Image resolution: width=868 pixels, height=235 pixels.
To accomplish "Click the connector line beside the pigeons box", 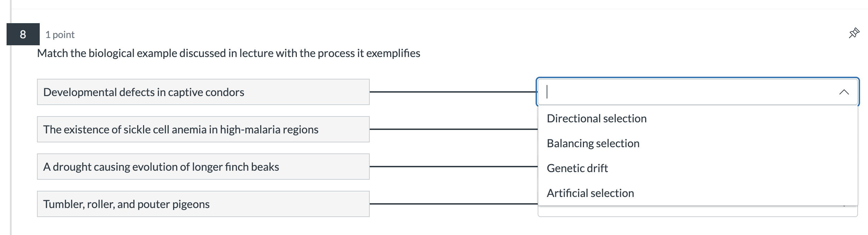I will [x=453, y=204].
